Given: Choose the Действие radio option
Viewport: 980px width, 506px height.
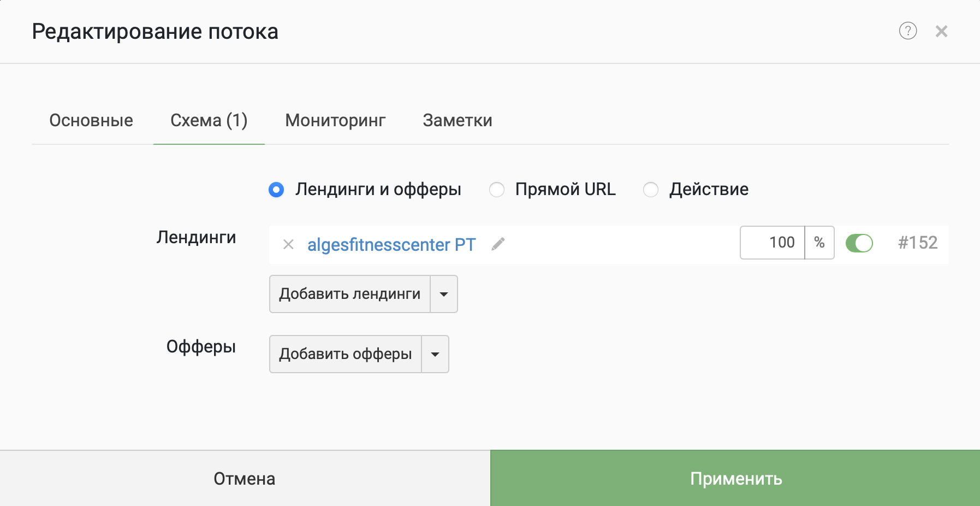Looking at the screenshot, I should [x=651, y=190].
